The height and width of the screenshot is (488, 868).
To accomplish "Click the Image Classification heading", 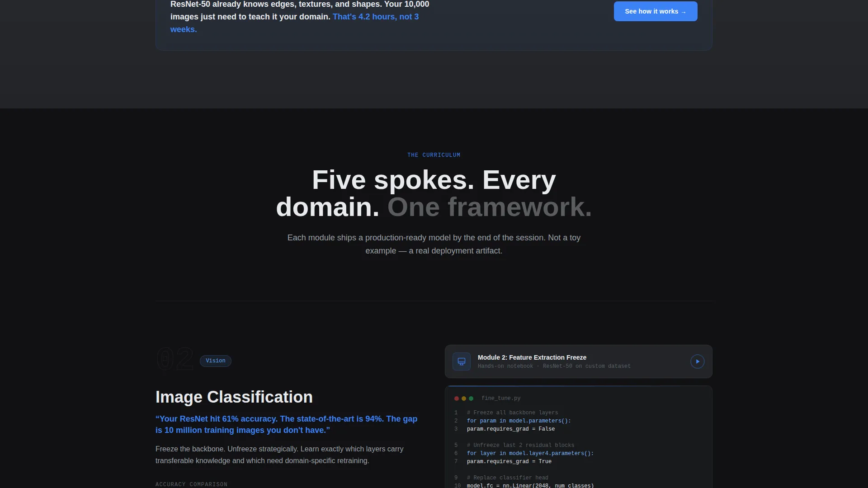I will click(234, 397).
